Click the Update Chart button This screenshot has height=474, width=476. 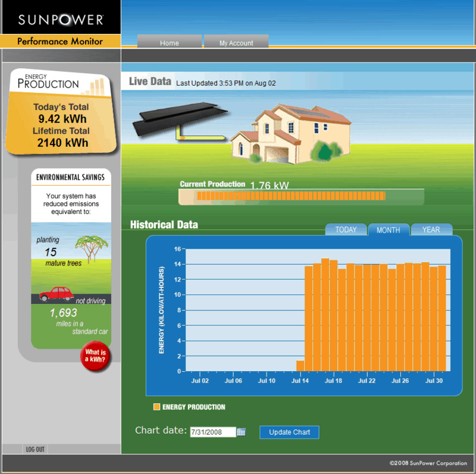tap(289, 432)
